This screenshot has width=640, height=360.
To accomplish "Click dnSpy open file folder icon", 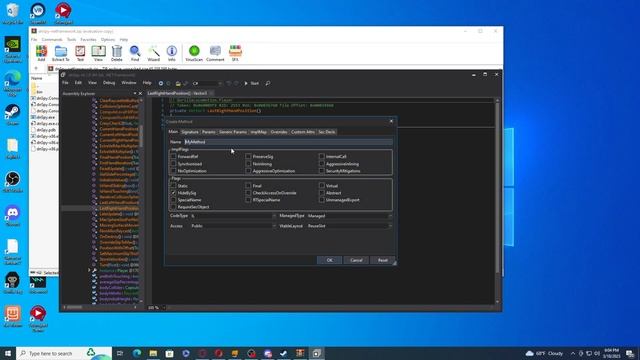I will coord(178,83).
